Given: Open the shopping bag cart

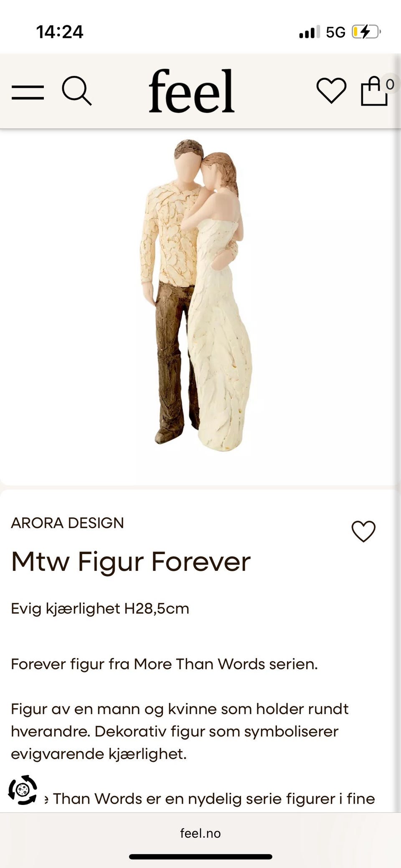Looking at the screenshot, I should 374,91.
